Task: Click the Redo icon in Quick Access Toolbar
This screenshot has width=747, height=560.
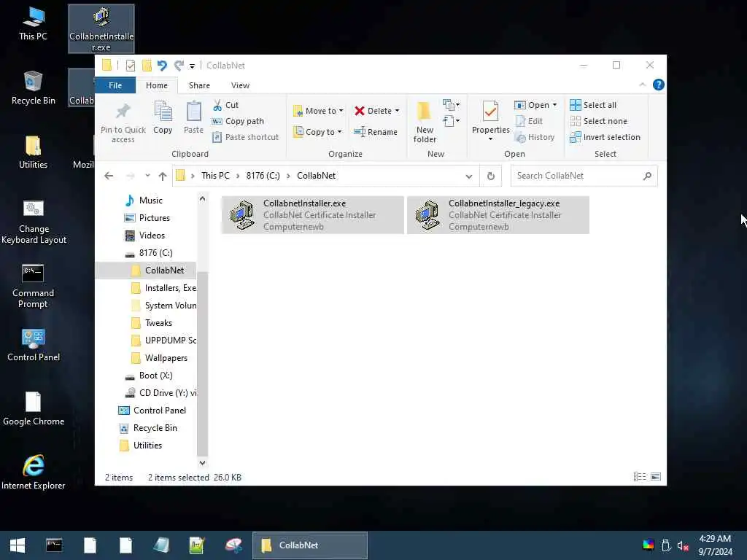Action: click(x=179, y=65)
